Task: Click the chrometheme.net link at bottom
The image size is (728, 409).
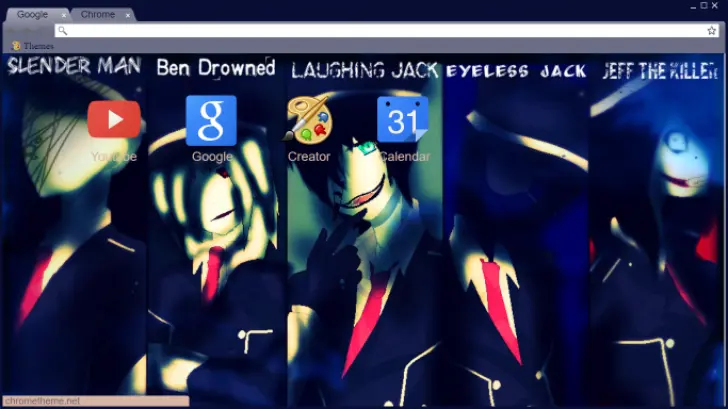Action: pyautogui.click(x=42, y=401)
